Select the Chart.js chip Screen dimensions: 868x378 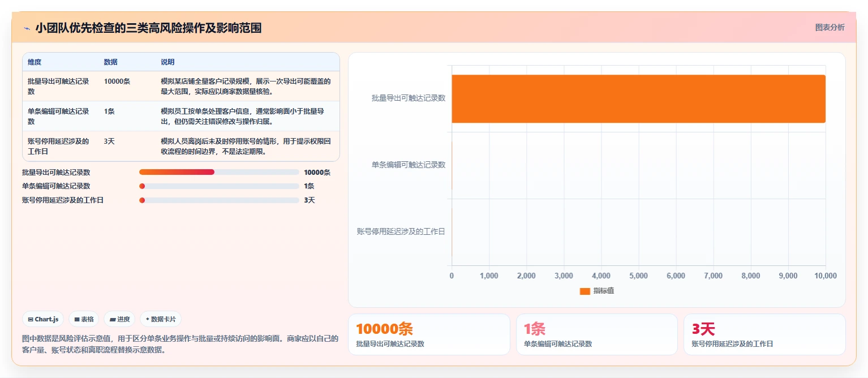pyautogui.click(x=43, y=319)
